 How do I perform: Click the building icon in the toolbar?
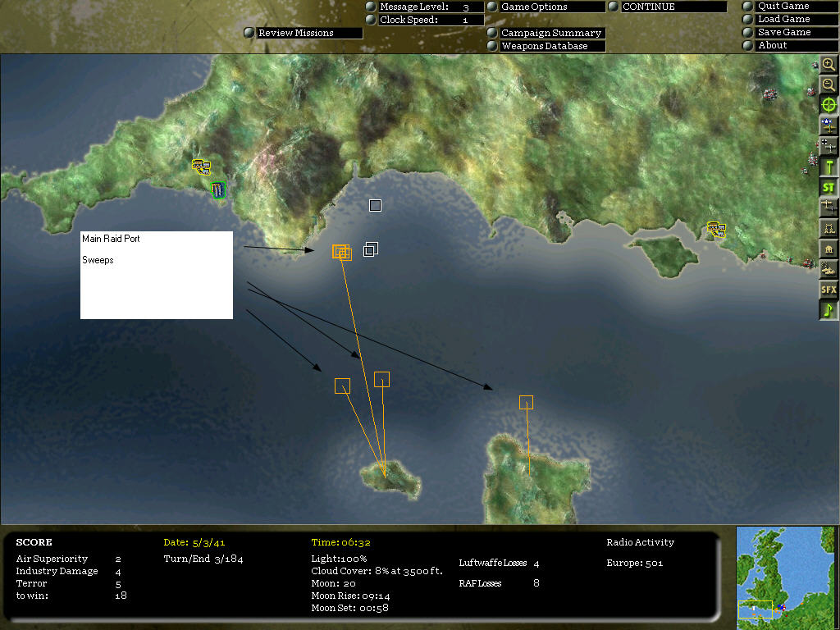click(x=829, y=249)
